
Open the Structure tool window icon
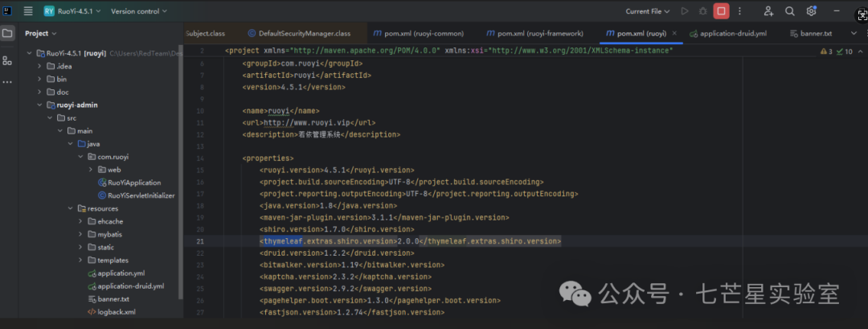coord(7,60)
